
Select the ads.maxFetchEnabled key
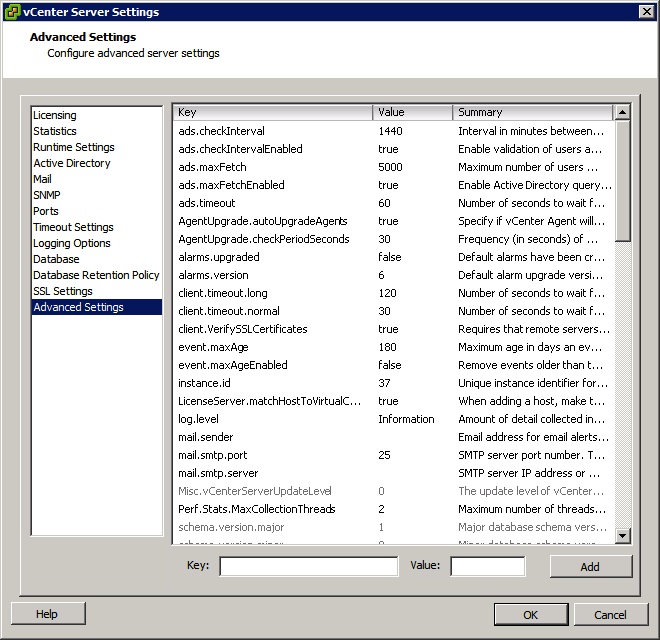point(232,185)
